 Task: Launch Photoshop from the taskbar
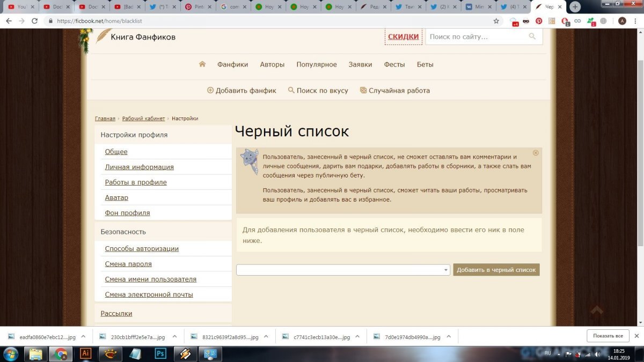159,354
